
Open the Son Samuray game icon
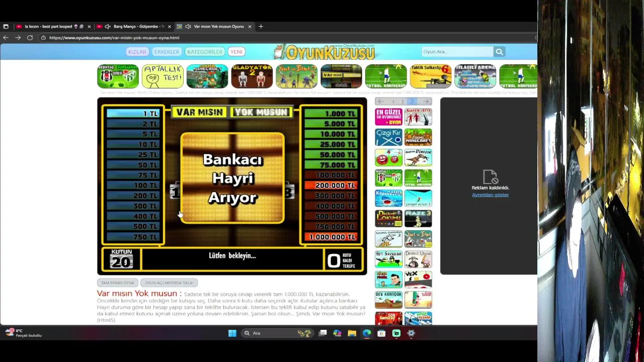pos(388,318)
